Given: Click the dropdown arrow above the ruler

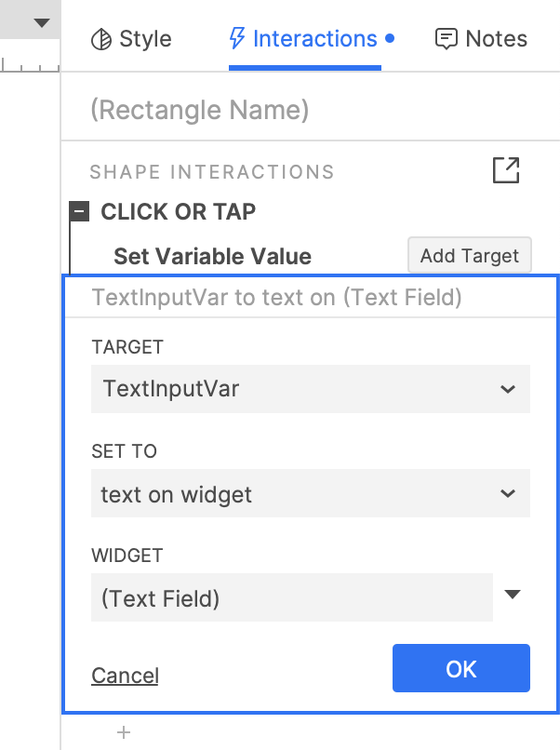Looking at the screenshot, I should coord(42,22).
